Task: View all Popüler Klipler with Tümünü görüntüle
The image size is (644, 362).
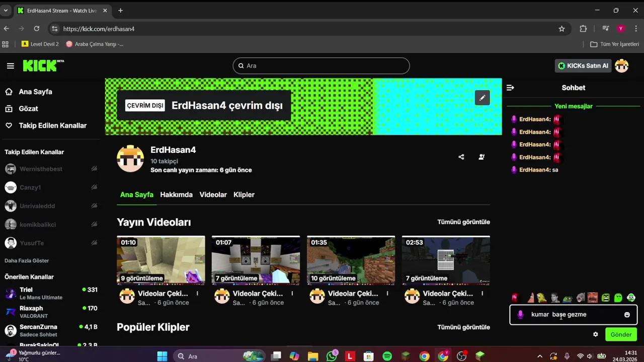Action: coord(463,327)
